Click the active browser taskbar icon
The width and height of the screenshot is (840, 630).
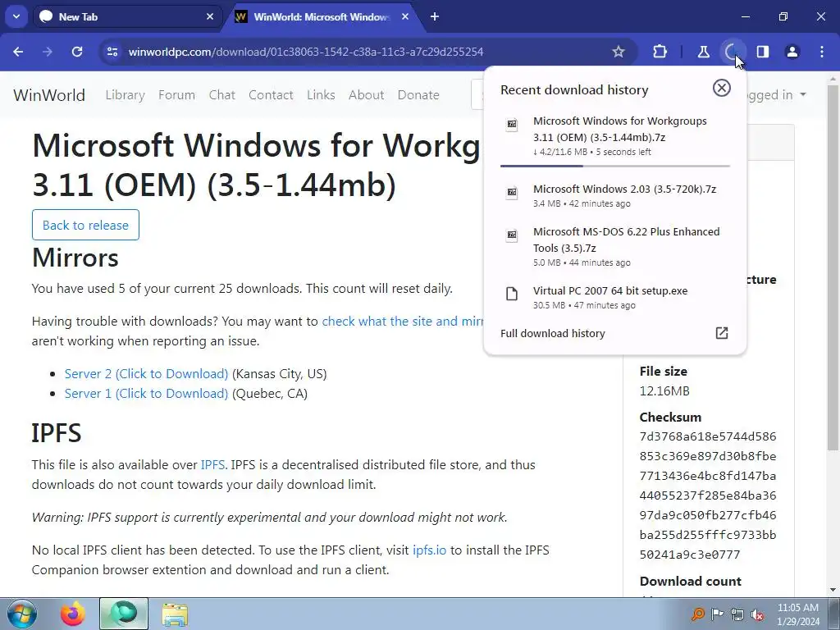124,614
